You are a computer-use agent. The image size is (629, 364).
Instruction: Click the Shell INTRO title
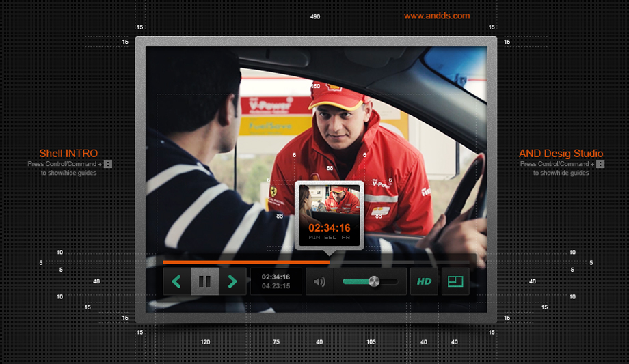click(x=68, y=153)
